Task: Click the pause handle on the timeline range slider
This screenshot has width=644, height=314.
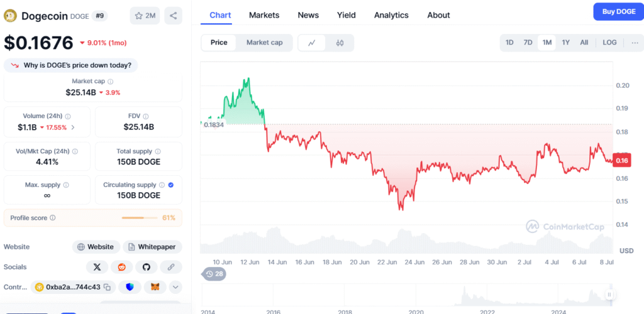Action: 609,294
